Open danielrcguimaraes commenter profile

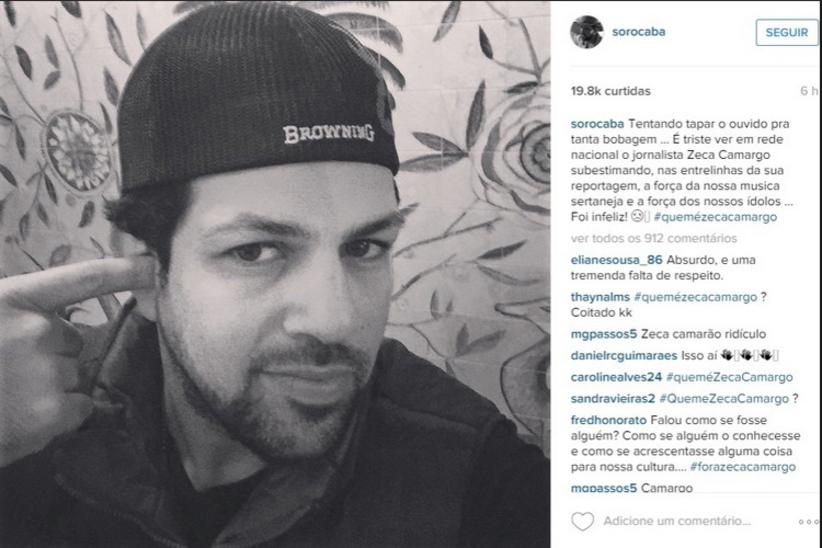pos(624,356)
